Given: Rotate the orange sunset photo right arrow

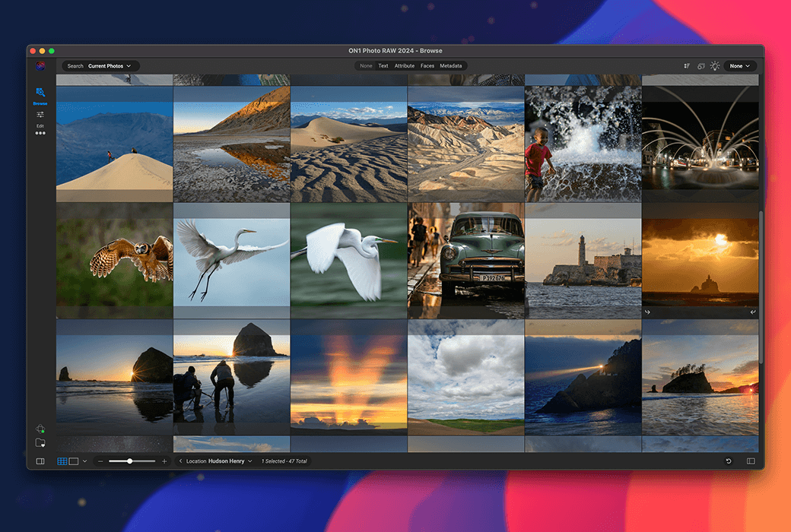Looking at the screenshot, I should coord(753,312).
